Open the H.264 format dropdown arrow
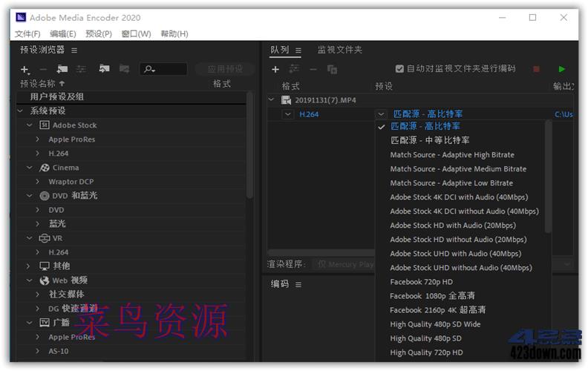This screenshot has height=371, width=588. point(287,114)
